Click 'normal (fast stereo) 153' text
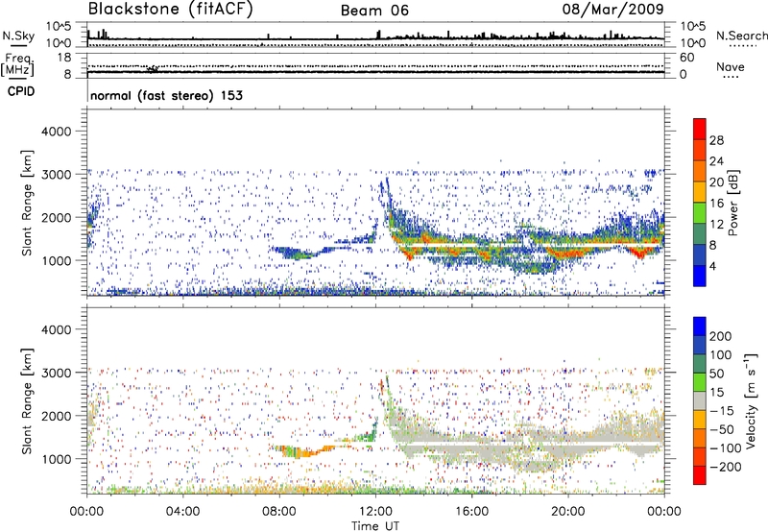Viewport: 768px width, 532px height. [166, 95]
